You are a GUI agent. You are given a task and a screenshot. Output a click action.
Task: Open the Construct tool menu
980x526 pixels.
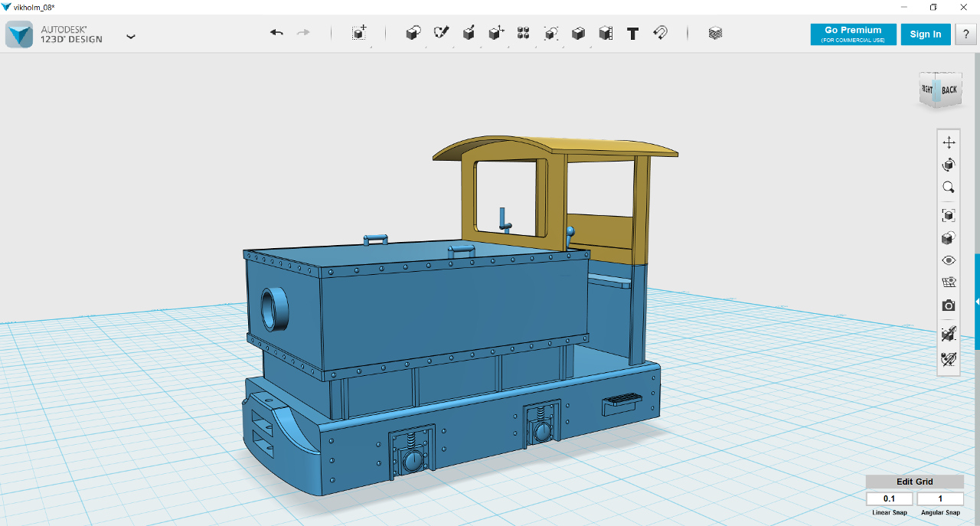tap(469, 33)
